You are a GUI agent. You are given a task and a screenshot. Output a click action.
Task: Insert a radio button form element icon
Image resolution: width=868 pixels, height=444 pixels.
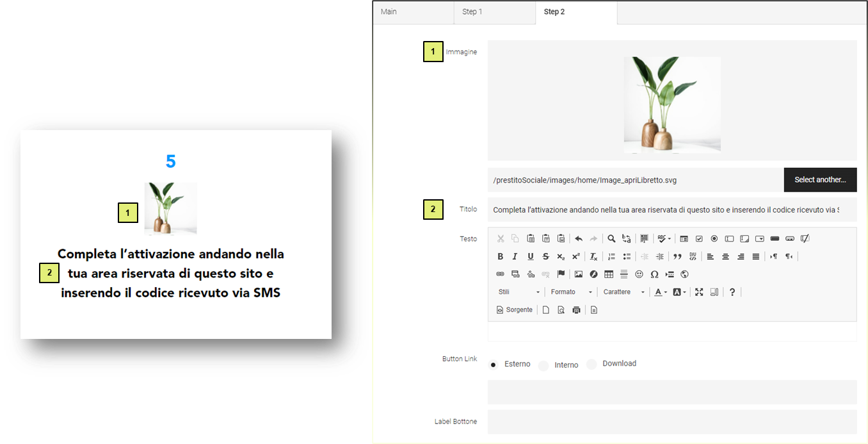(x=714, y=238)
